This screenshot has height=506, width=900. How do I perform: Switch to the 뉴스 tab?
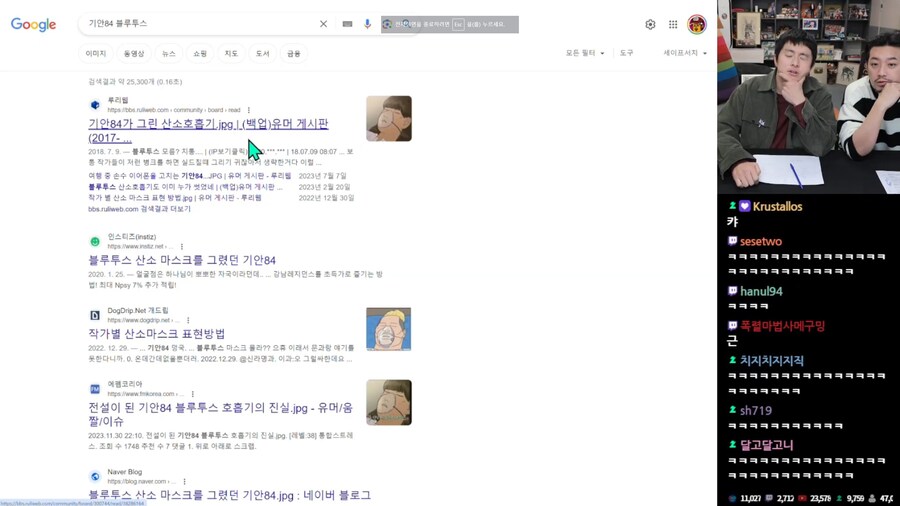[168, 53]
